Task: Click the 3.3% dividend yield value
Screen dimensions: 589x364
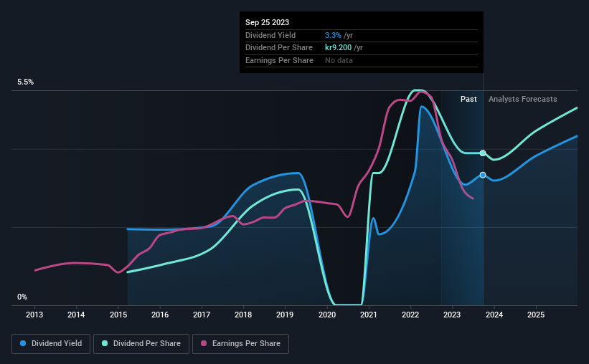Action: click(x=333, y=35)
